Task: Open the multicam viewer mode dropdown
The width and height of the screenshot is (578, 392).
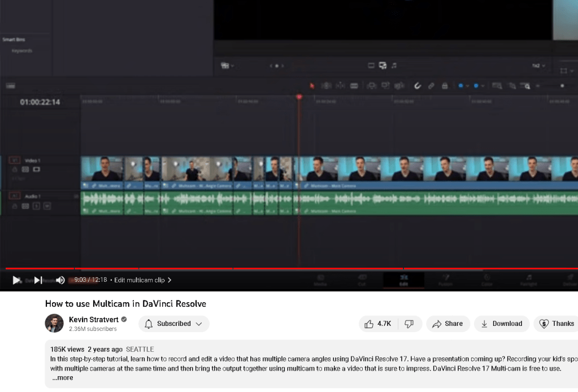Action: pos(227,66)
